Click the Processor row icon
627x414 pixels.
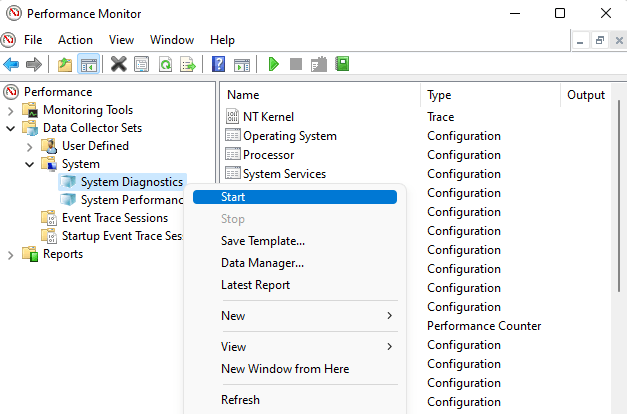[233, 154]
